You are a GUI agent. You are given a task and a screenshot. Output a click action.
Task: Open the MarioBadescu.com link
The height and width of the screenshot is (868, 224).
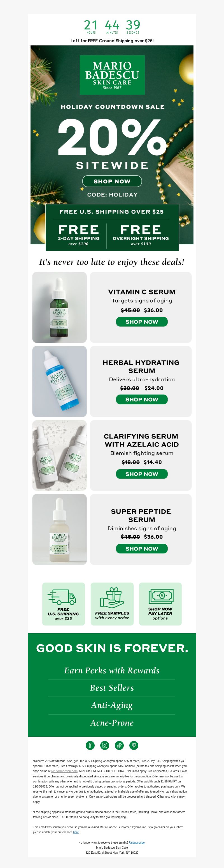tap(64, 771)
